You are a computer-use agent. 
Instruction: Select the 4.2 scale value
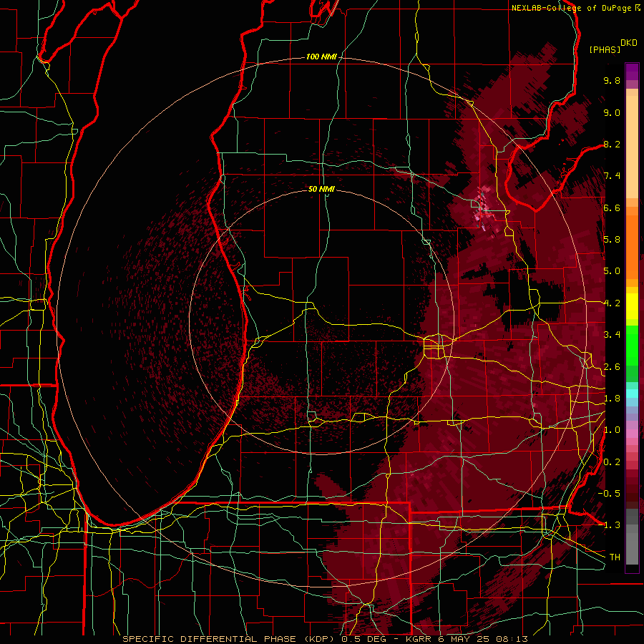click(x=612, y=303)
